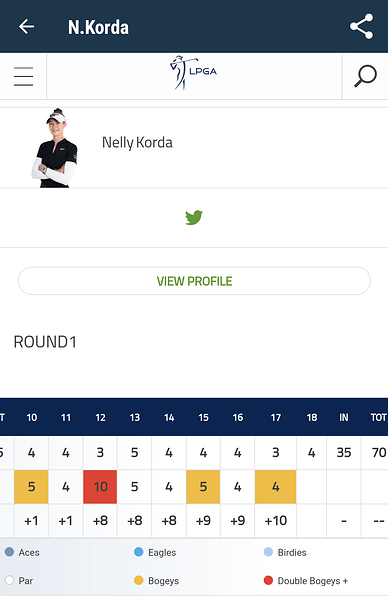
Task: Select hole 12 column header
Action: point(100,417)
